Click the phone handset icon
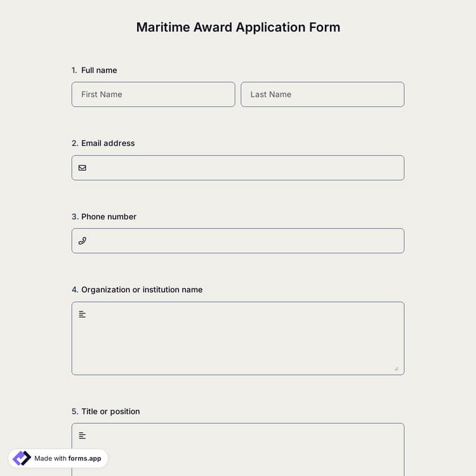Screen dimensions: 476x476 (82, 241)
